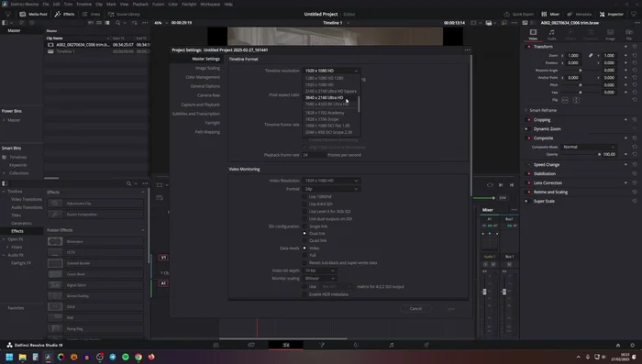Open Quick Export
The height and width of the screenshot is (364, 642).
[519, 14]
